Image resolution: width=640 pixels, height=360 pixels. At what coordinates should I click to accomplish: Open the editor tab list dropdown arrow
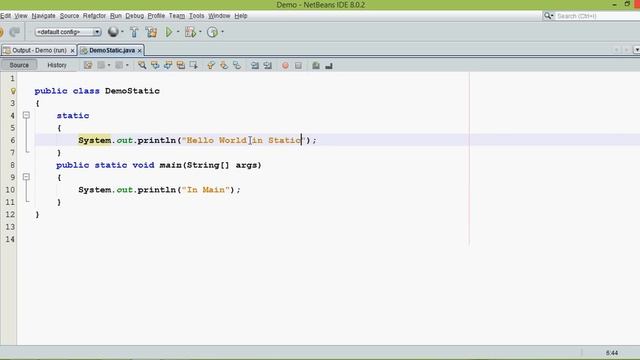coord(637,50)
